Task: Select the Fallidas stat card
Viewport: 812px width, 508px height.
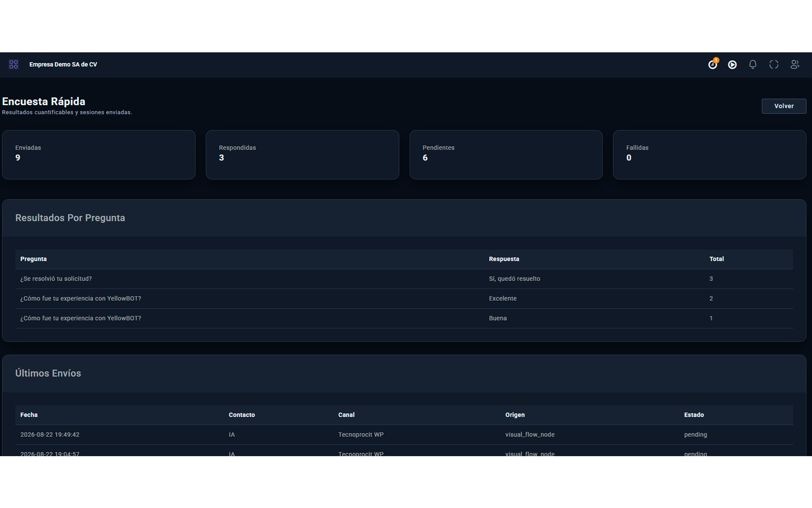Action: click(x=709, y=154)
